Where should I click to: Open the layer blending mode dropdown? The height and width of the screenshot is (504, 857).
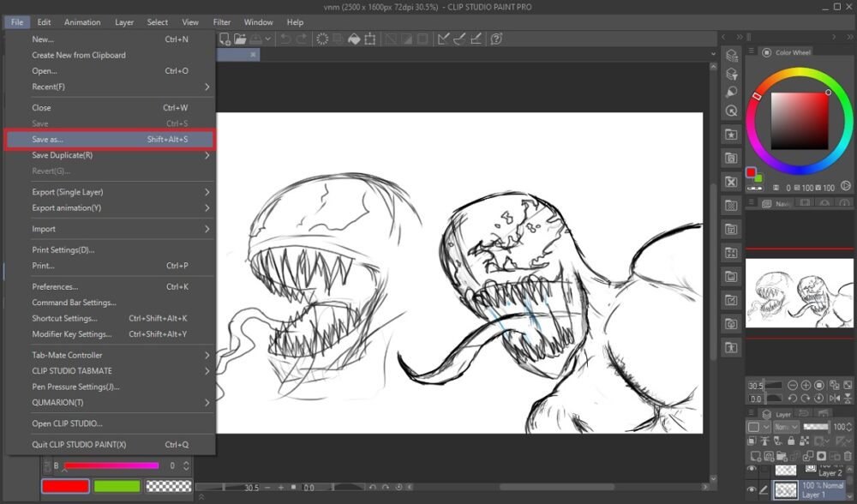tap(786, 427)
